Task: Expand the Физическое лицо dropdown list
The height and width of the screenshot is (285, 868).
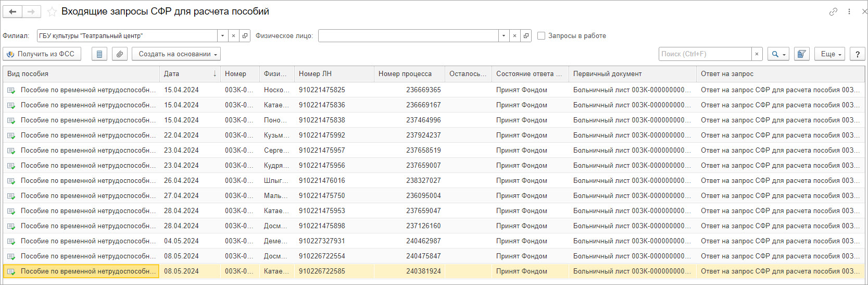Action: point(504,36)
